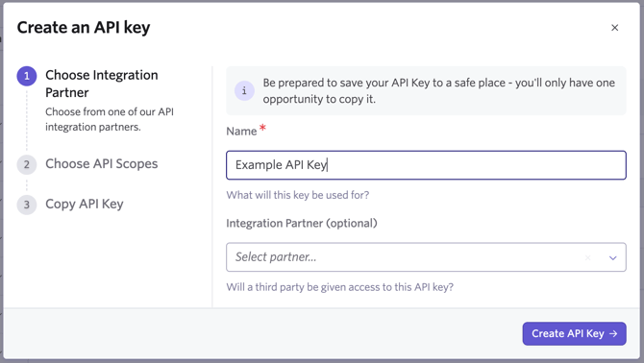
Task: Click the 'What will this key be used for?' hint
Action: pos(298,195)
